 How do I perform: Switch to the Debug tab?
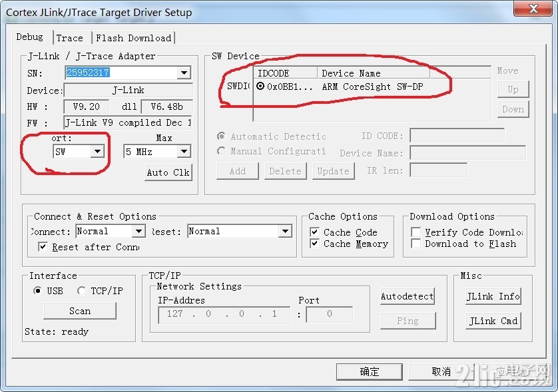30,37
